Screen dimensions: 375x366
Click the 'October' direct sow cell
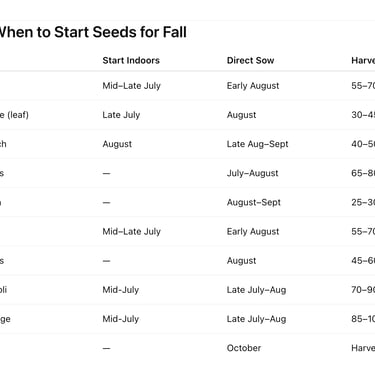[244, 348]
